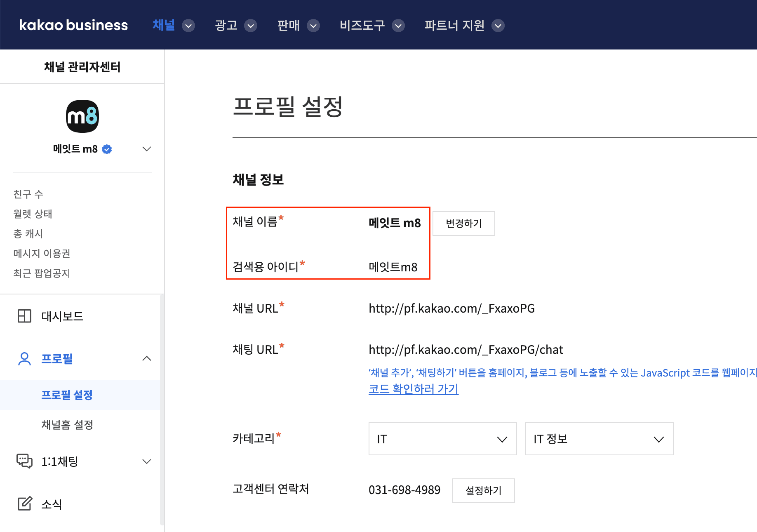Open the 채널 dropdown arrow in top bar
The image size is (757, 532).
tap(188, 26)
